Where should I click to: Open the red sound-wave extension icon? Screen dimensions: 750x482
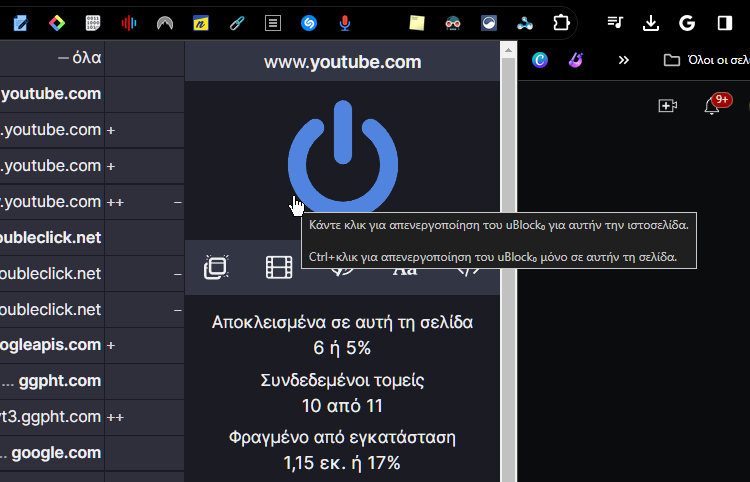(129, 23)
